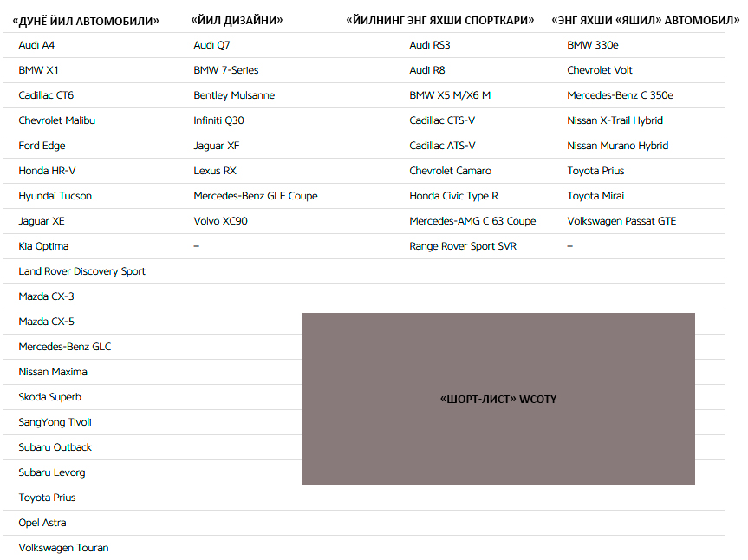This screenshot has height=560, width=748.
Task: Click Range Rover Sport SVR
Action: 463,246
